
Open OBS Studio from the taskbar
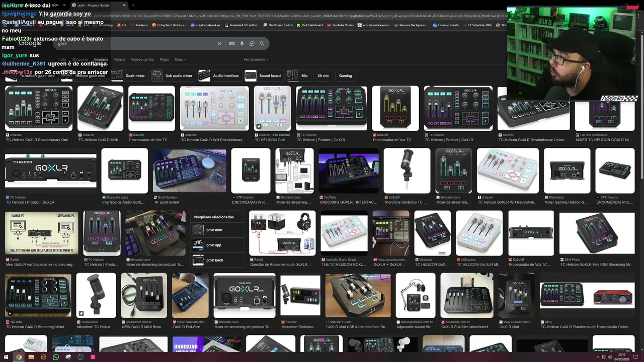pyautogui.click(x=80, y=357)
